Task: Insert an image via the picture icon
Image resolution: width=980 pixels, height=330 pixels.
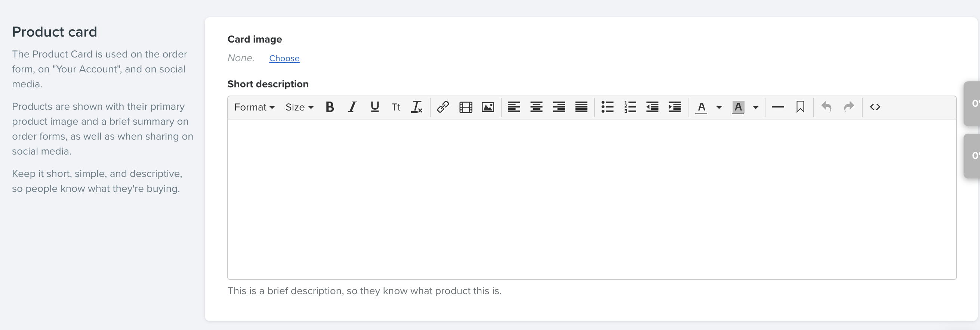Action: point(488,107)
